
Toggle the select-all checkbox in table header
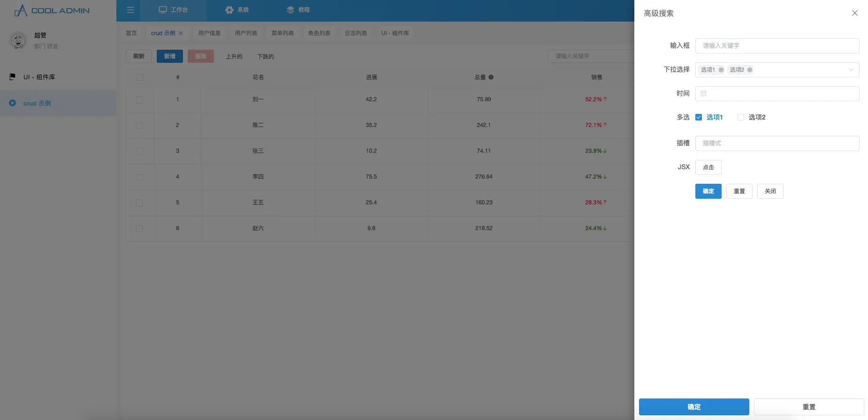(x=139, y=77)
